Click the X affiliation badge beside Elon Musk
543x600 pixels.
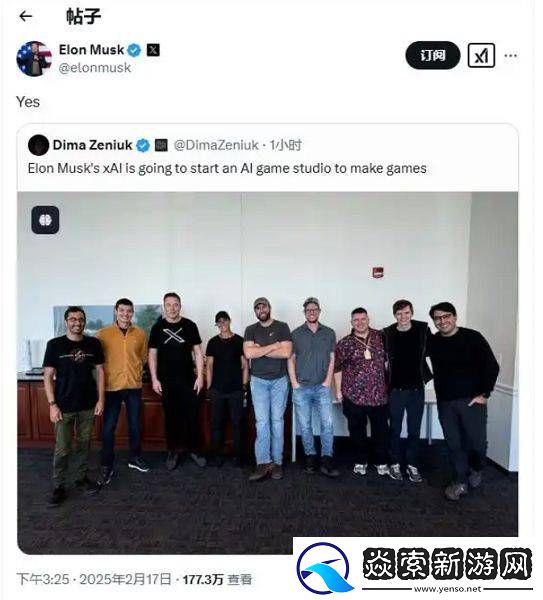coord(153,50)
